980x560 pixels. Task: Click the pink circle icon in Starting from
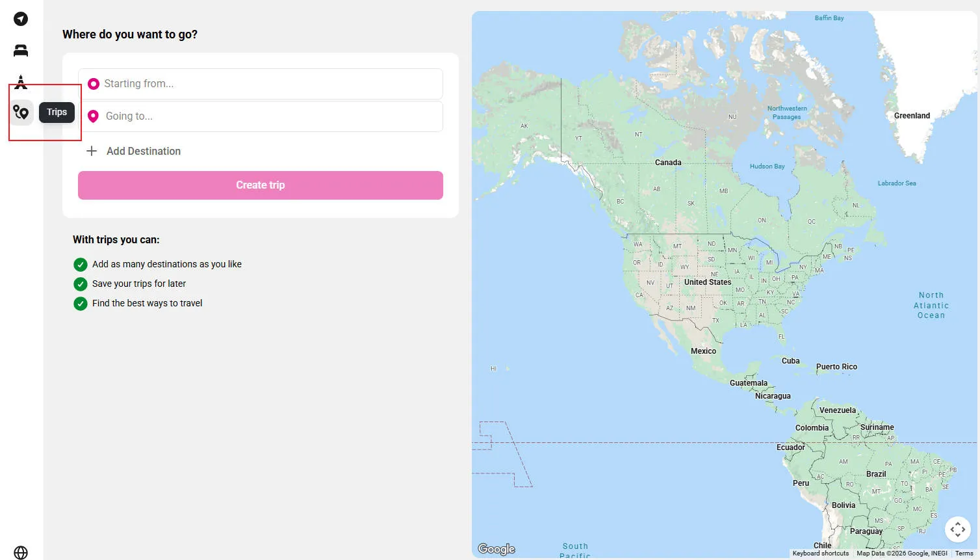point(94,84)
